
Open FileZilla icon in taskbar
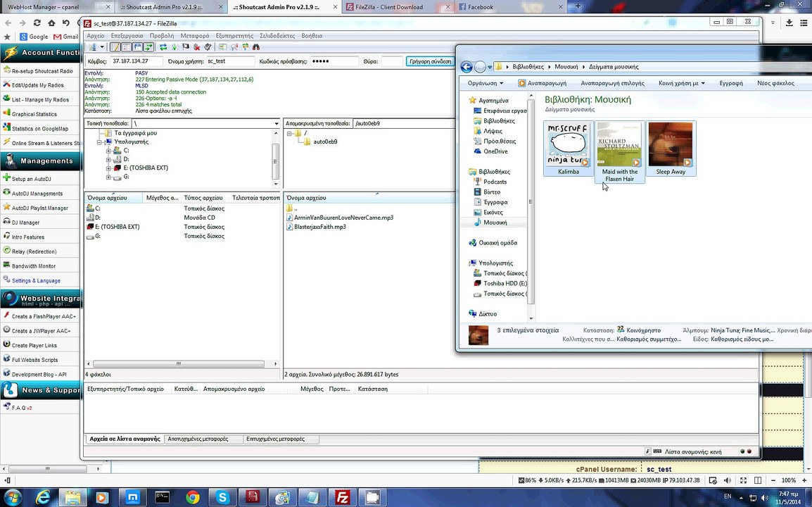coord(342,498)
